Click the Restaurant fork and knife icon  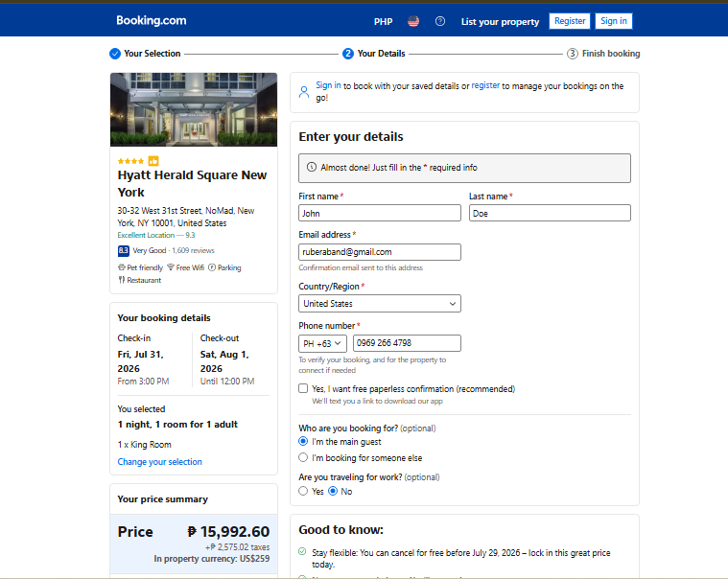pyautogui.click(x=121, y=280)
